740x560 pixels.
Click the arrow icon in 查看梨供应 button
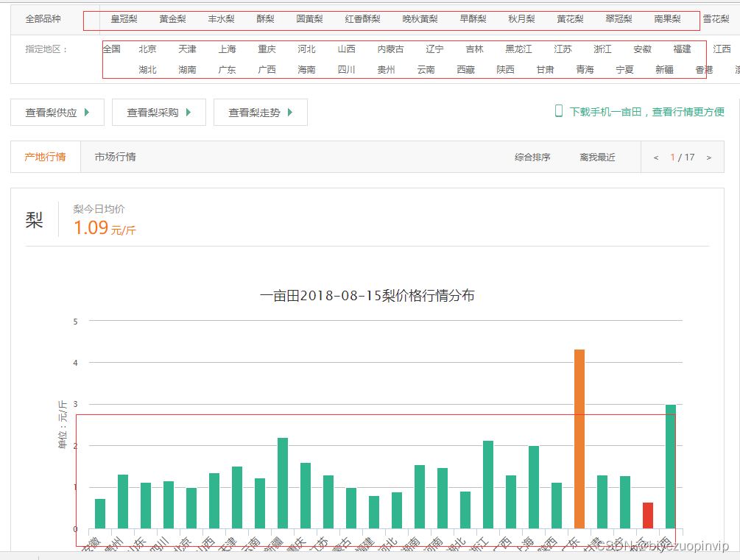[86, 112]
